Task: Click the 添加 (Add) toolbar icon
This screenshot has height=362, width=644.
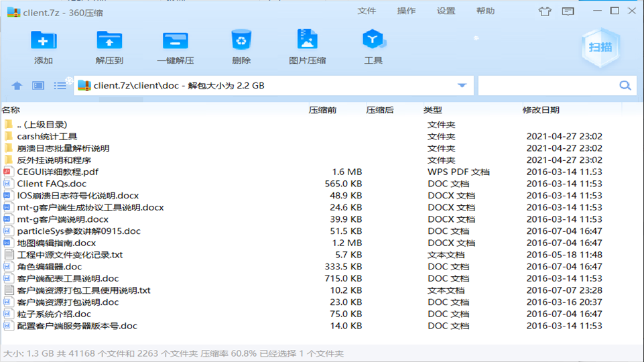Action: tap(44, 40)
